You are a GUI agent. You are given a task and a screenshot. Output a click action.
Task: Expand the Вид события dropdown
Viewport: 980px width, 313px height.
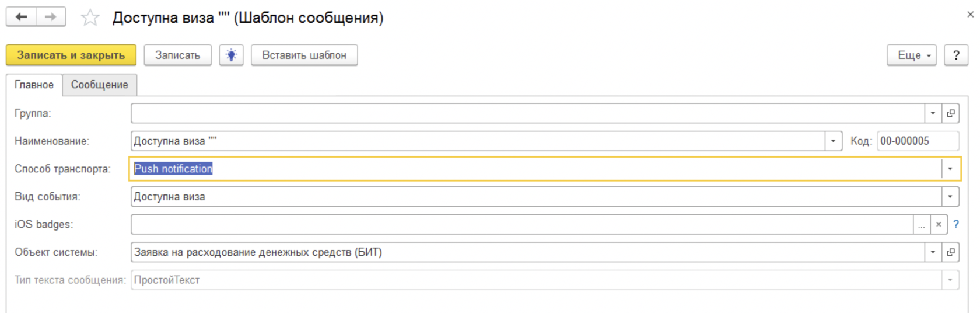950,197
